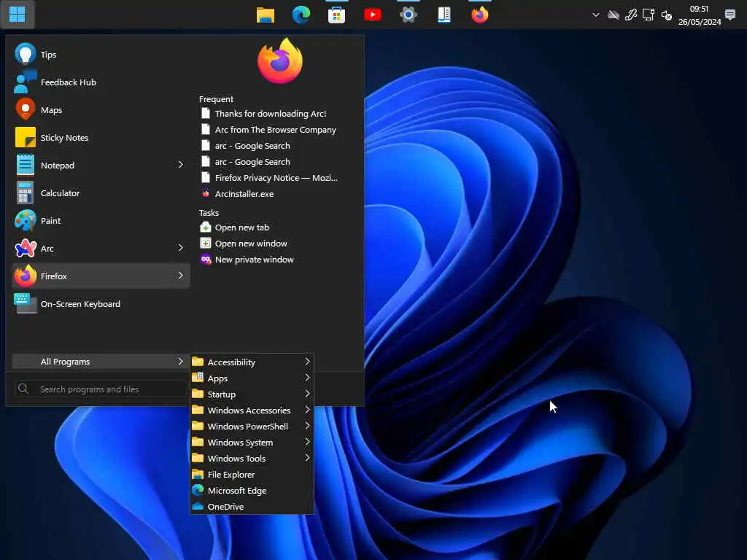
Task: Click in Search programs and files box
Action: click(x=101, y=389)
